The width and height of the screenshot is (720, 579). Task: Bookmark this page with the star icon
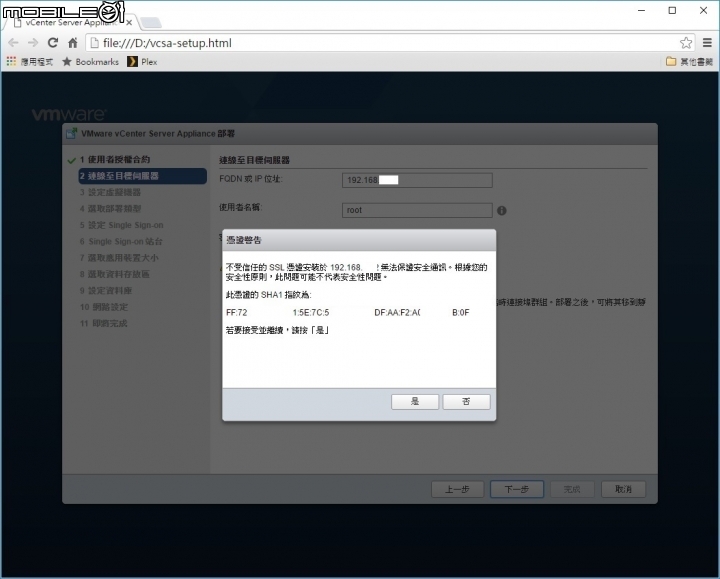[x=686, y=43]
